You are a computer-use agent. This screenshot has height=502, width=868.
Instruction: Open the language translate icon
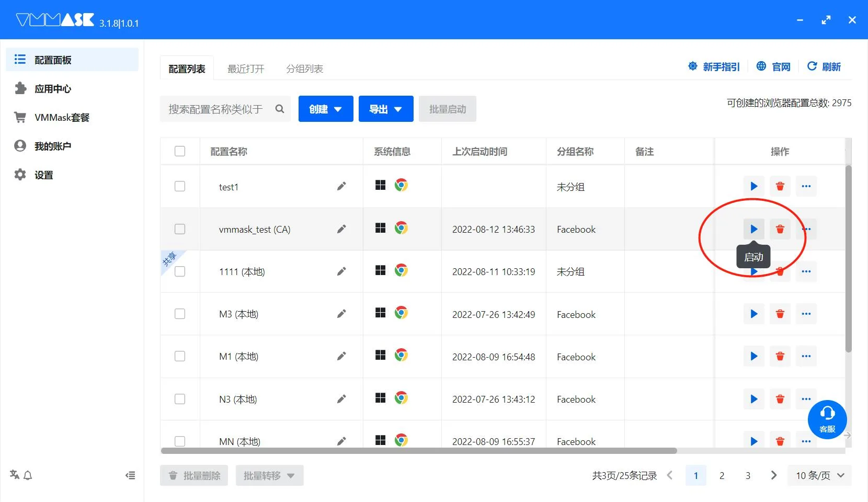pyautogui.click(x=15, y=475)
